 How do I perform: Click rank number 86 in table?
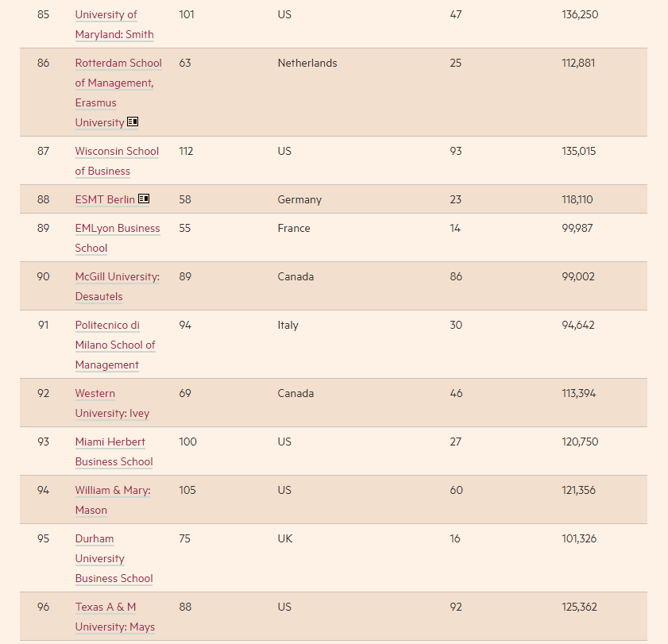43,63
